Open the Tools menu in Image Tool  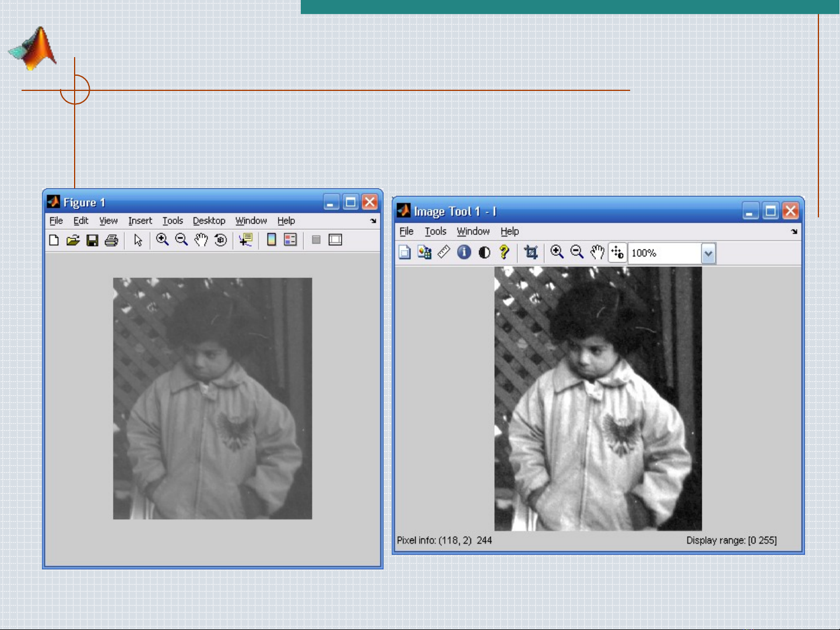click(x=435, y=231)
